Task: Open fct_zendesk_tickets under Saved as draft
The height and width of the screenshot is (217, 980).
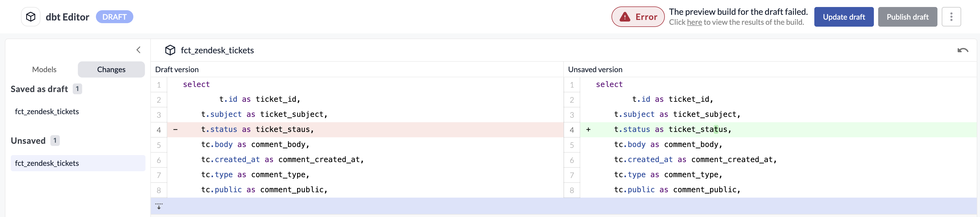Action: [47, 111]
